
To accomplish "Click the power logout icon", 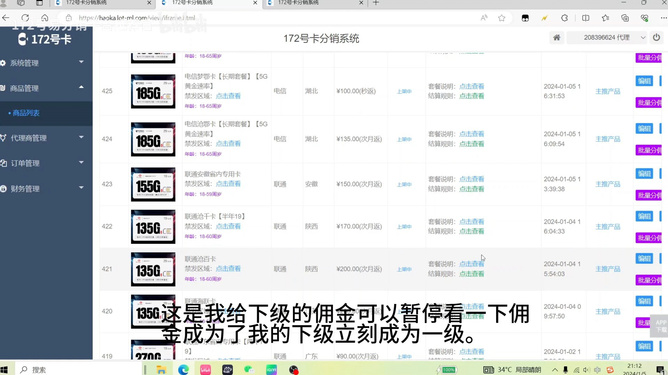I will (656, 38).
